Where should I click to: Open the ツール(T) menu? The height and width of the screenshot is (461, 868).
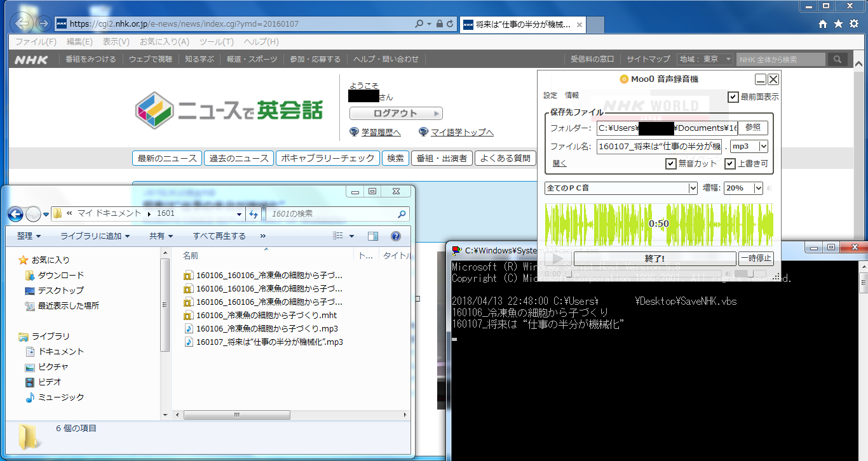point(217,41)
